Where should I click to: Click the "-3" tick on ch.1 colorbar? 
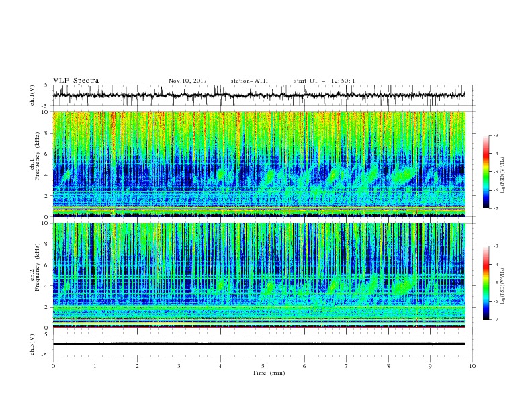click(495, 135)
